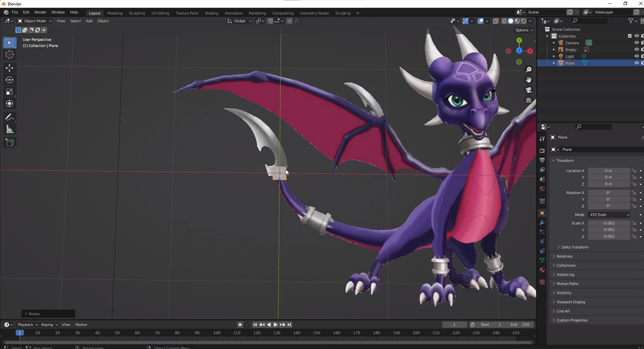Open the Render properties tab
Viewport: 644px width, 349px height.
point(542,150)
